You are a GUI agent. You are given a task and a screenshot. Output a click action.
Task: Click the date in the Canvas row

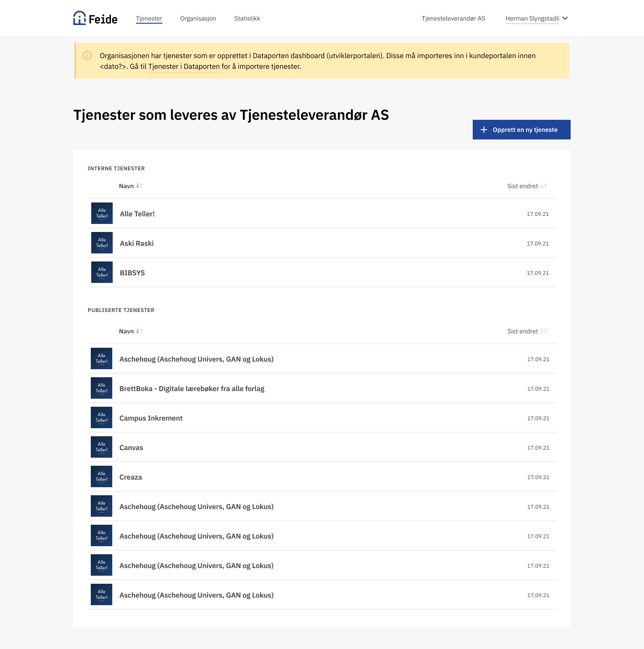coord(538,448)
